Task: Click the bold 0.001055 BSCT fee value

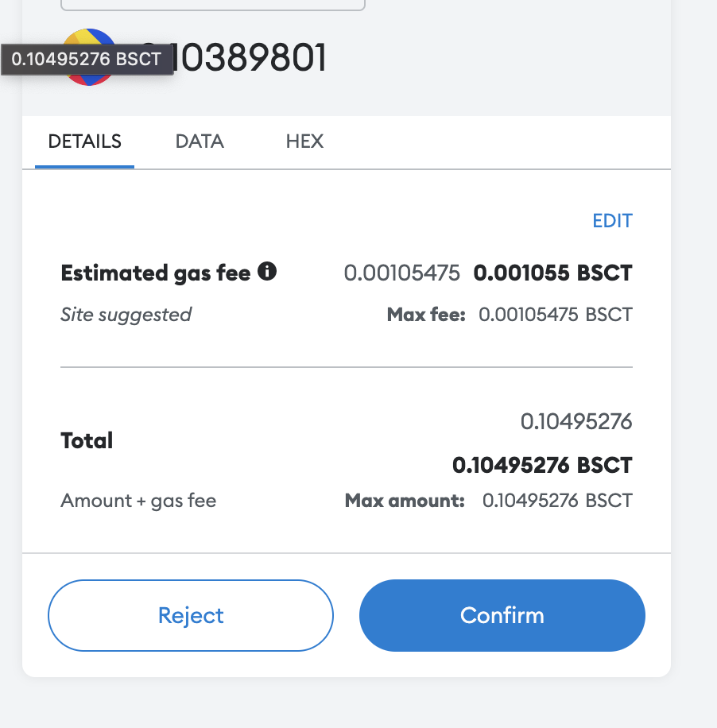Action: pos(552,273)
